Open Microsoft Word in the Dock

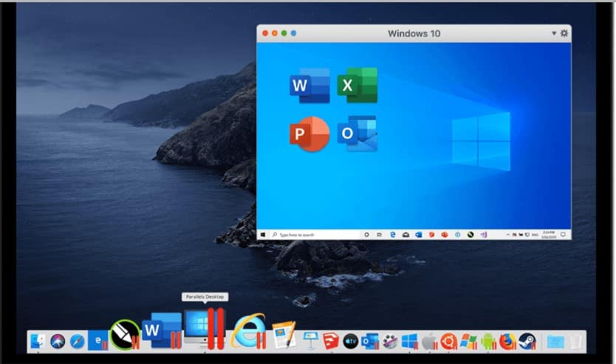pyautogui.click(x=162, y=331)
